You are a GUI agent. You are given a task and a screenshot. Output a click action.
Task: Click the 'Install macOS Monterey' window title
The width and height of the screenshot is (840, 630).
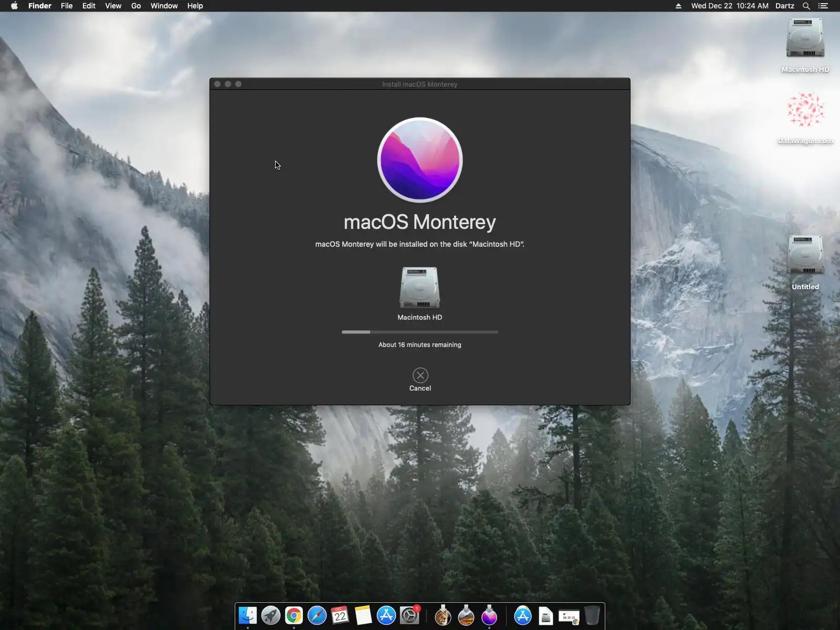point(419,84)
